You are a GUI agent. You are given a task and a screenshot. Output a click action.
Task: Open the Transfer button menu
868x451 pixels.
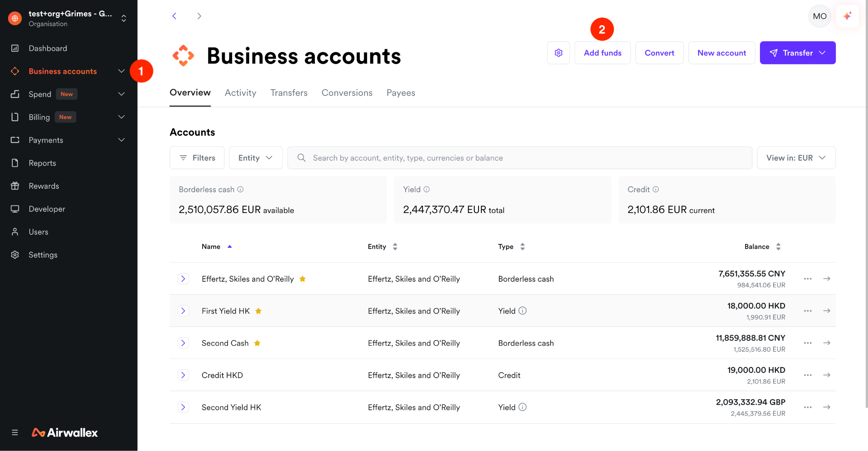pyautogui.click(x=797, y=53)
